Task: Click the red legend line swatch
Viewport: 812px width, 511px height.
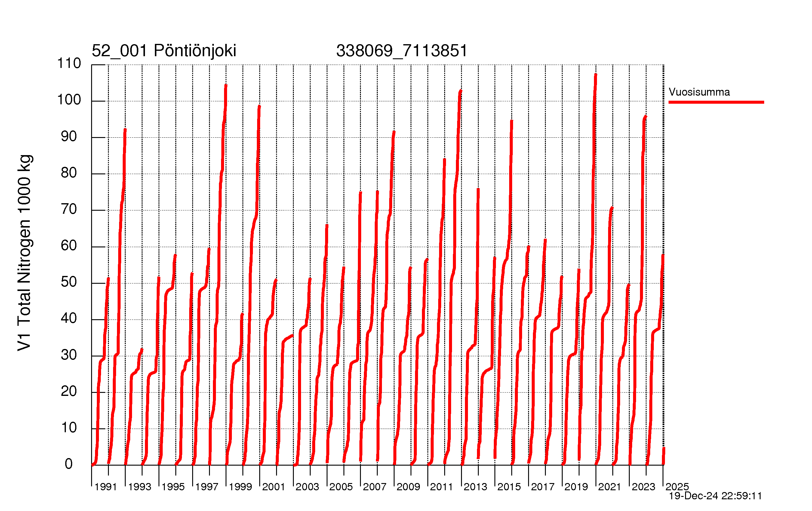Action: pos(716,102)
